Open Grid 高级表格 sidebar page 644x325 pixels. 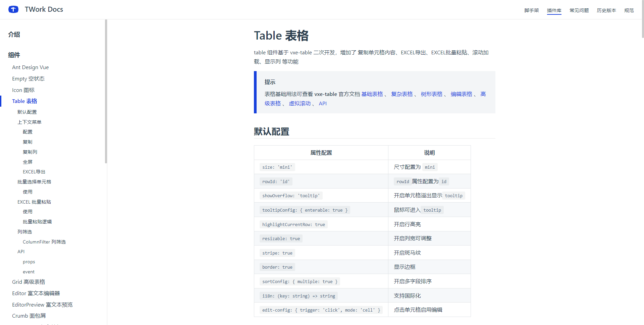pyautogui.click(x=29, y=282)
